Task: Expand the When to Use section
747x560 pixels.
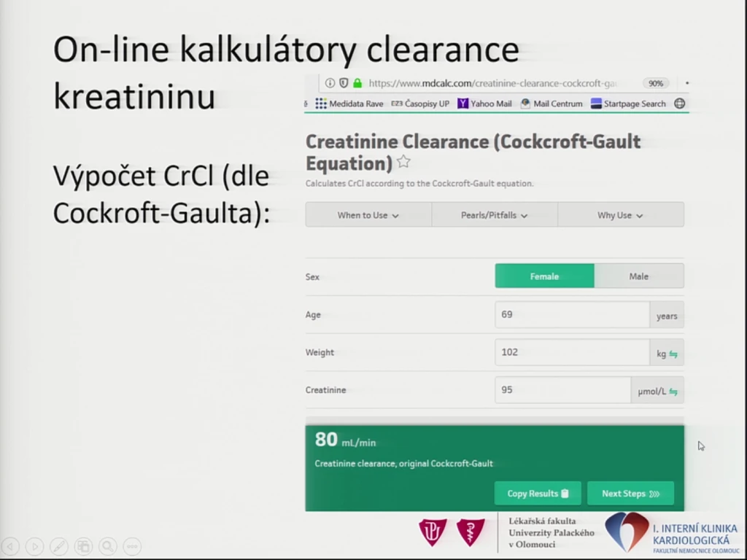Action: 368,215
